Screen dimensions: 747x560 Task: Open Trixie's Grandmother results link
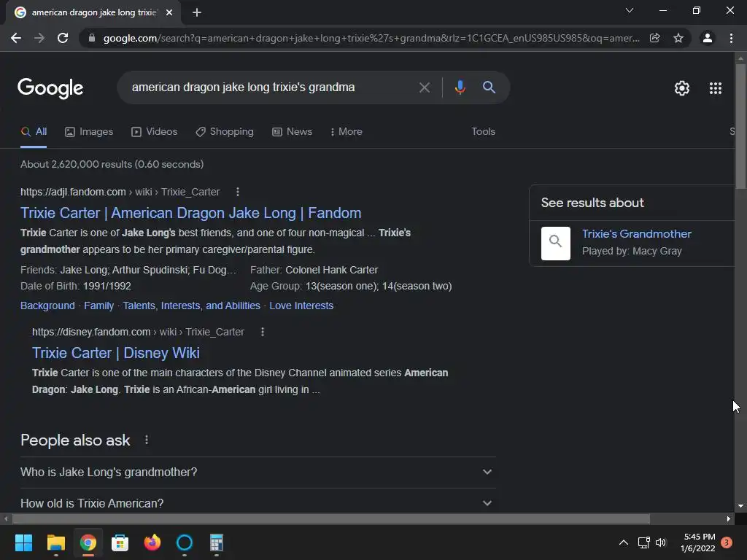pos(636,234)
